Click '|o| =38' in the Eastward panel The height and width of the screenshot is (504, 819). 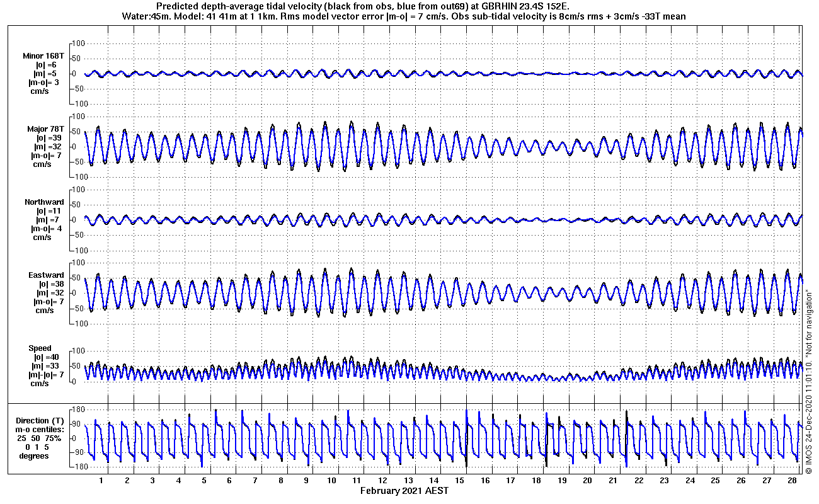point(49,284)
